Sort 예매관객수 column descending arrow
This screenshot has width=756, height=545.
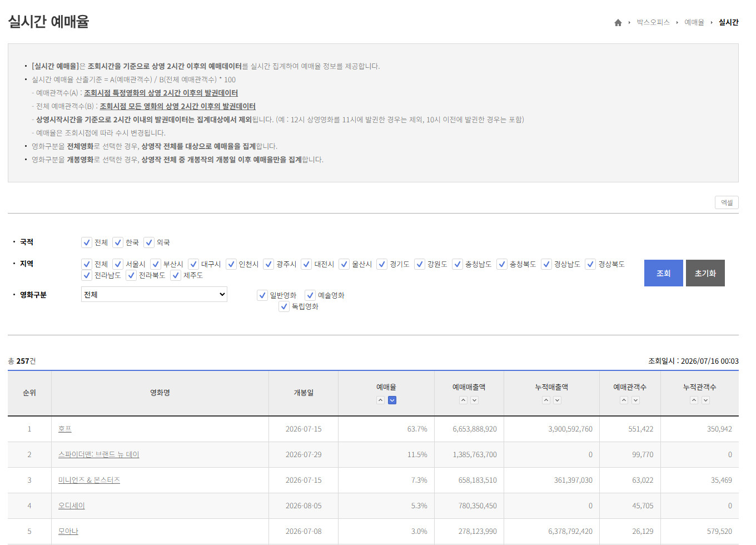coord(635,400)
